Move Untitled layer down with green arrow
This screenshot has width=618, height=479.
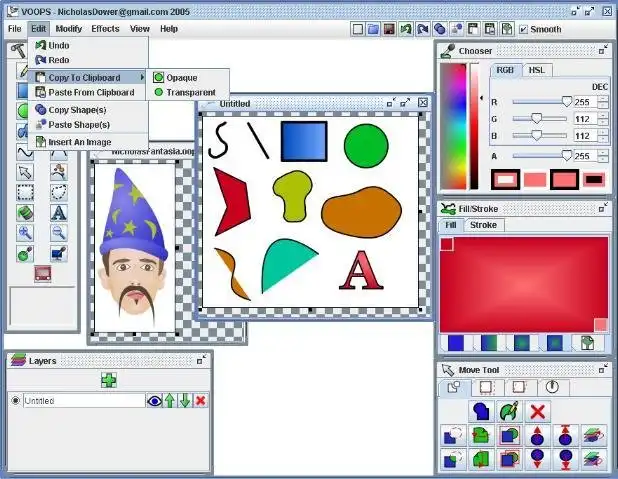tap(185, 401)
